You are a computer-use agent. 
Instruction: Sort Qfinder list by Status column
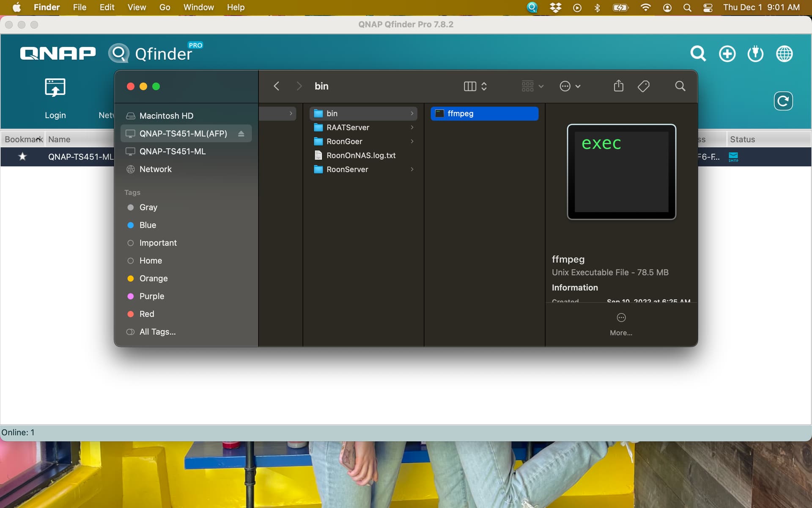742,139
